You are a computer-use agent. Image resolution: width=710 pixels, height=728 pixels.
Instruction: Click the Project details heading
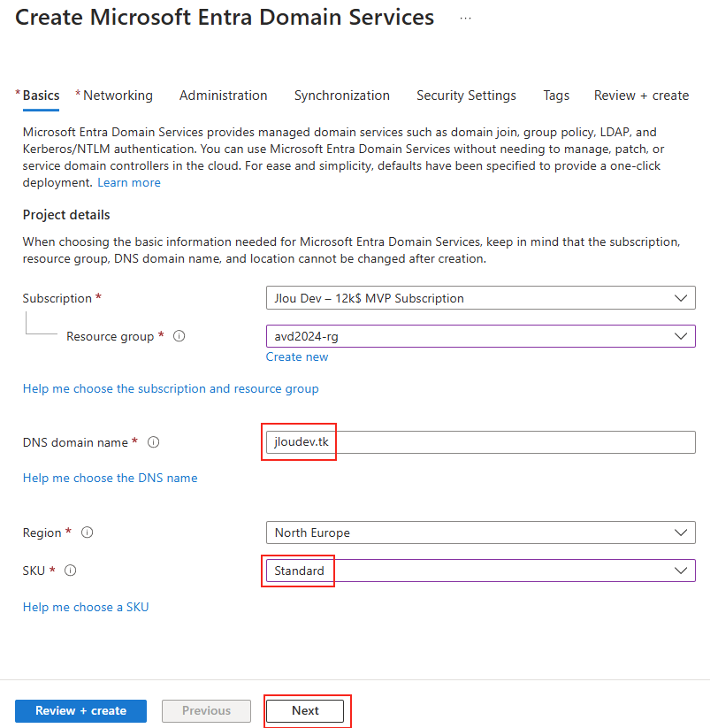tap(66, 215)
